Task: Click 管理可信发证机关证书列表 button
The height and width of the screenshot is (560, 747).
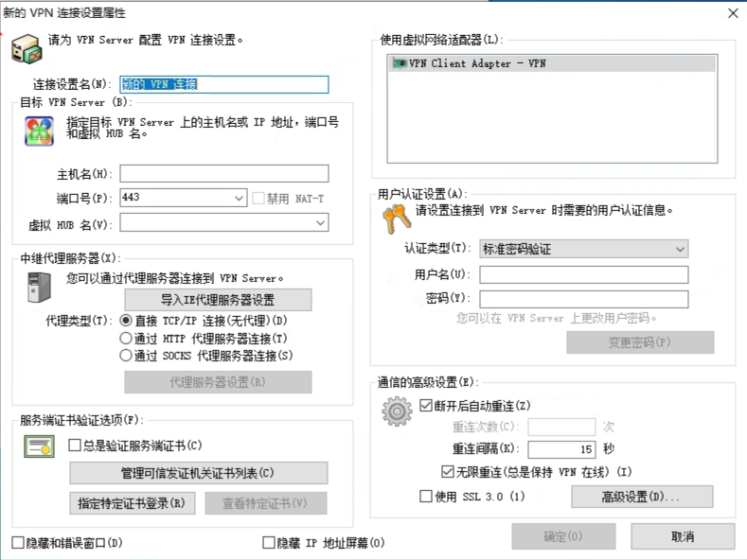Action: click(199, 473)
